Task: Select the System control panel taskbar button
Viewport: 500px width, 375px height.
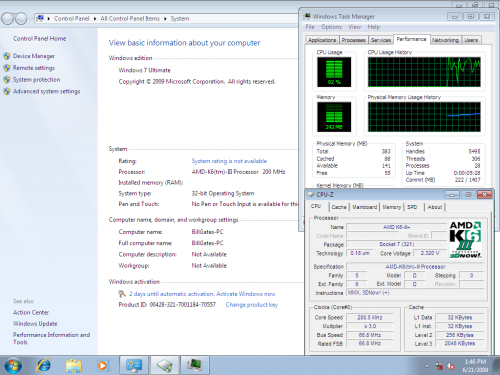Action: 134,365
